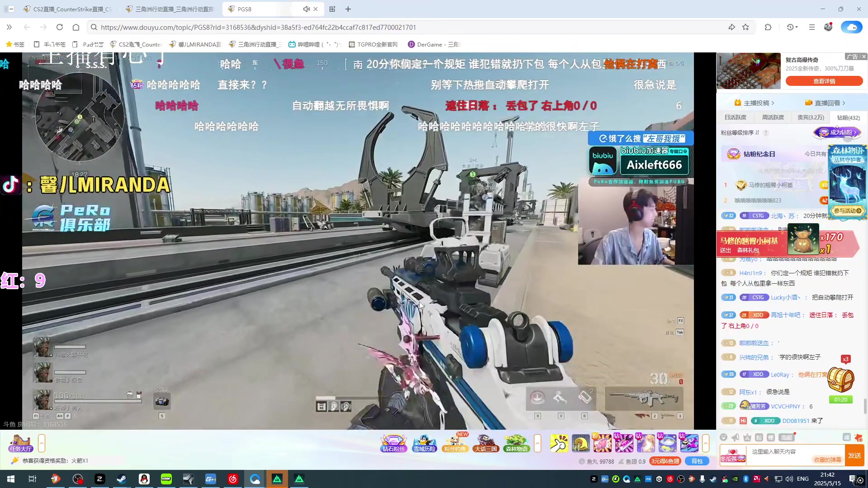Switch to the 贵宾(3.2万) tab
The height and width of the screenshot is (488, 868).
[811, 117]
